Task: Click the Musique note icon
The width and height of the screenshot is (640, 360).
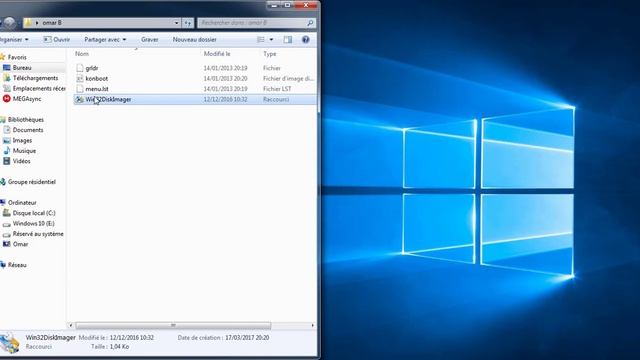Action: point(7,151)
